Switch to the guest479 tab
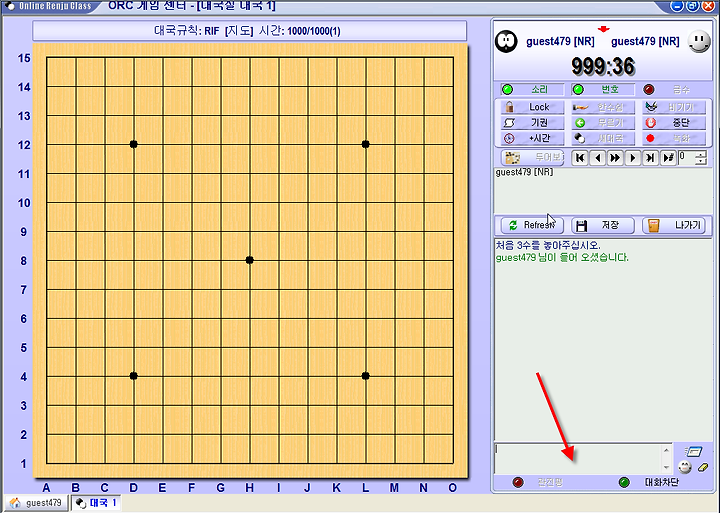 click(36, 502)
